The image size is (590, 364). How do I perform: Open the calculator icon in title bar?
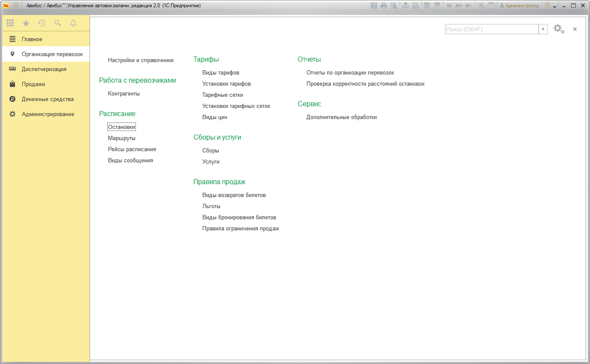(427, 6)
